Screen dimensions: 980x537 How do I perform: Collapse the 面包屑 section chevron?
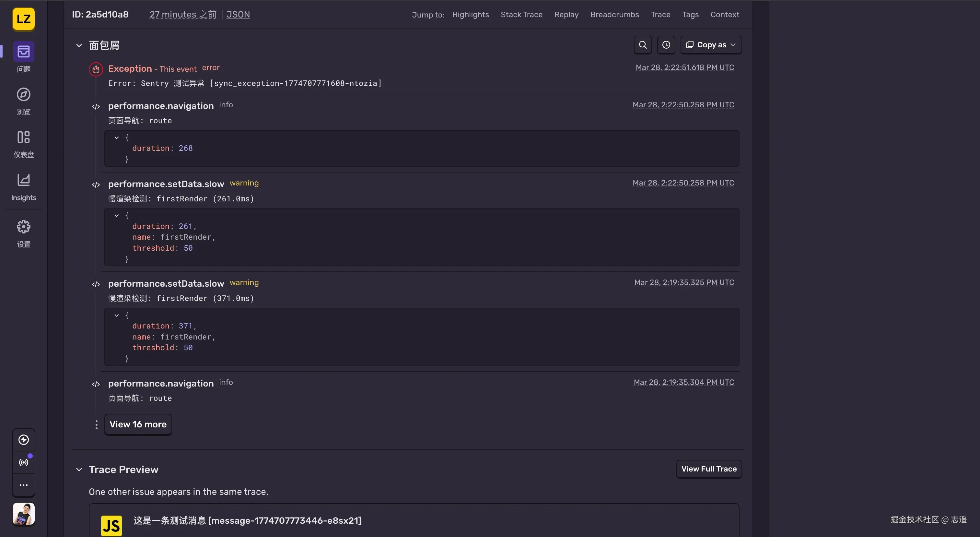[79, 46]
